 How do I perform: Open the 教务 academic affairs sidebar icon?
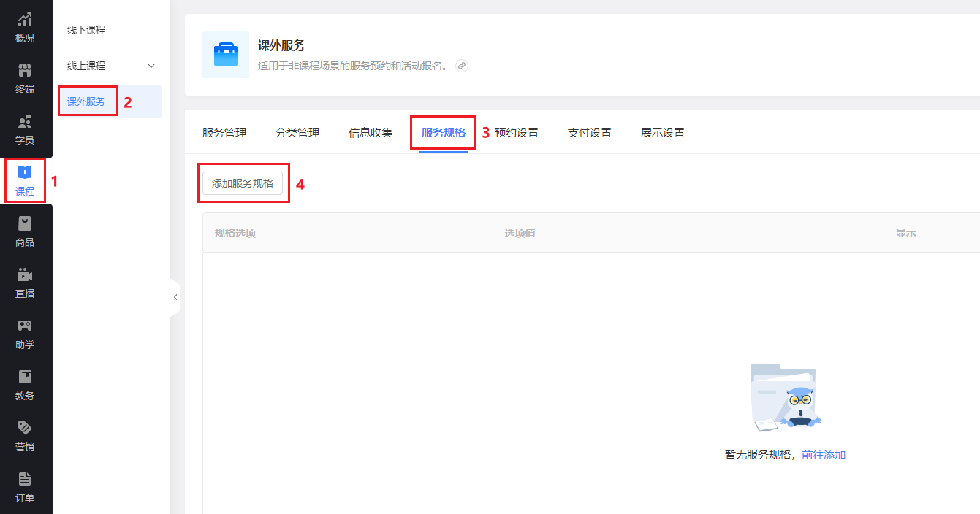25,385
